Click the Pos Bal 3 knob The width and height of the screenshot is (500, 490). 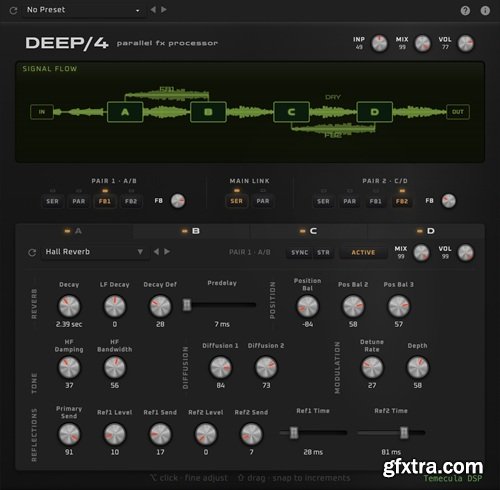pyautogui.click(x=399, y=306)
